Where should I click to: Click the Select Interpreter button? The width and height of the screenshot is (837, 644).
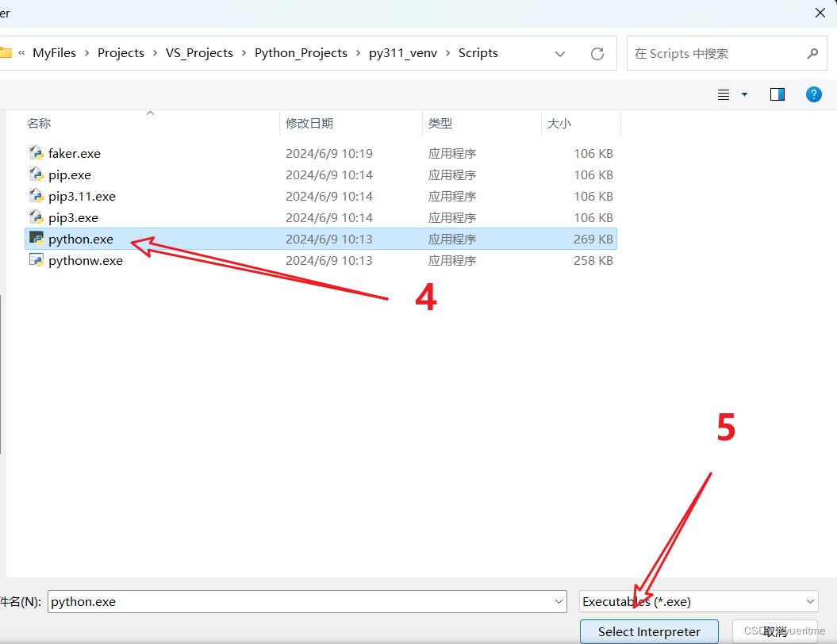(649, 631)
